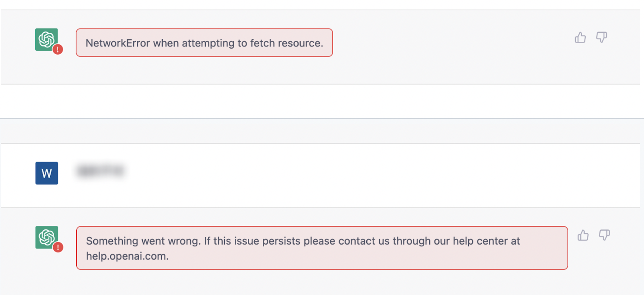Select the blue W user avatar

click(46, 173)
